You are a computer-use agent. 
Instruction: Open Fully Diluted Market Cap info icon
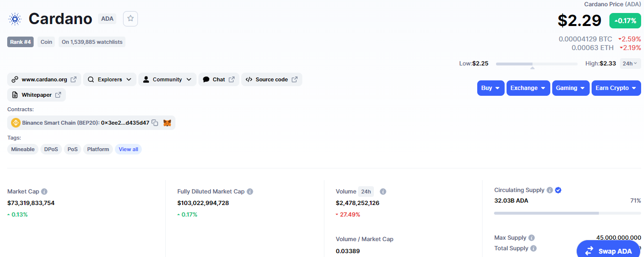click(x=250, y=192)
